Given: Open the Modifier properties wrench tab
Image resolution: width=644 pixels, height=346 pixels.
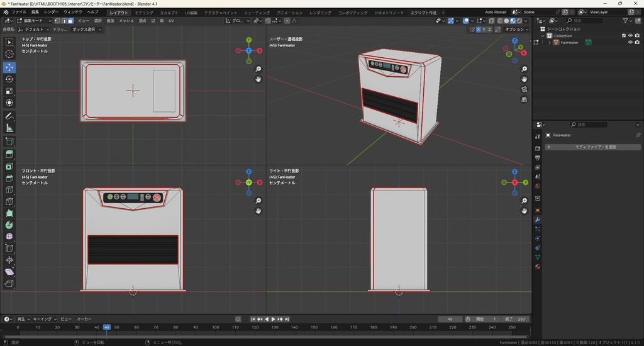Looking at the screenshot, I should pos(538,219).
